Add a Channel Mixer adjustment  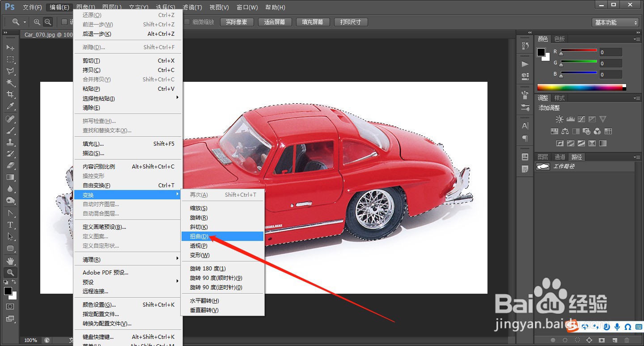pyautogui.click(x=597, y=131)
